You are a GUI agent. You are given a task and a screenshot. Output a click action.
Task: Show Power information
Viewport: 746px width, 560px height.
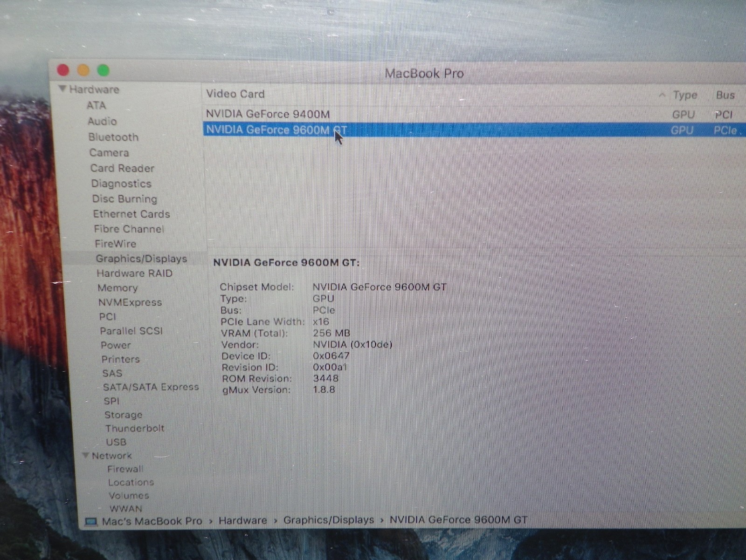116,345
